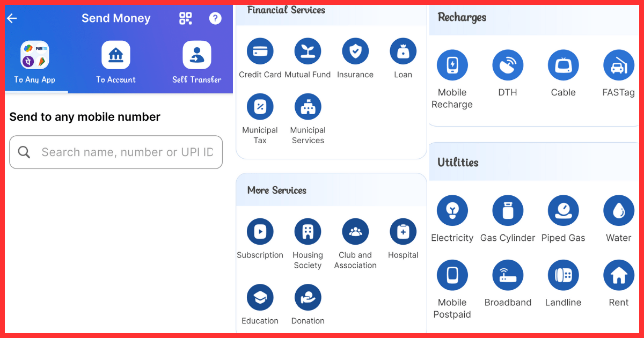The image size is (644, 338).
Task: Click the Send Money title text
Action: tap(116, 18)
